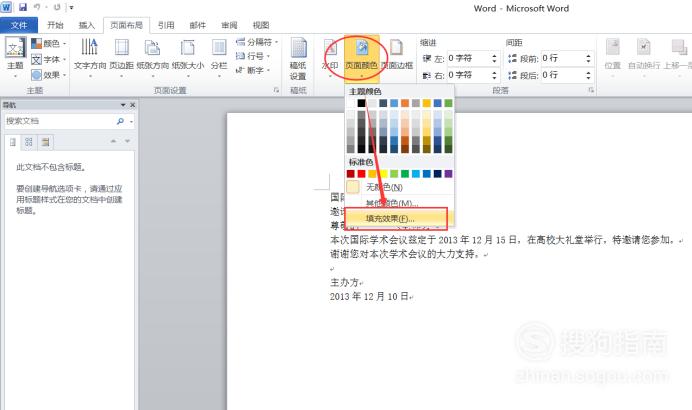The height and width of the screenshot is (410, 692).
Task: Pick green swatch in theme colors top row
Action: (x=448, y=103)
